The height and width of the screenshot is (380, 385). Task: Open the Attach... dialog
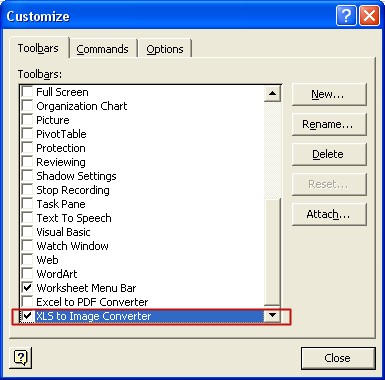click(329, 214)
